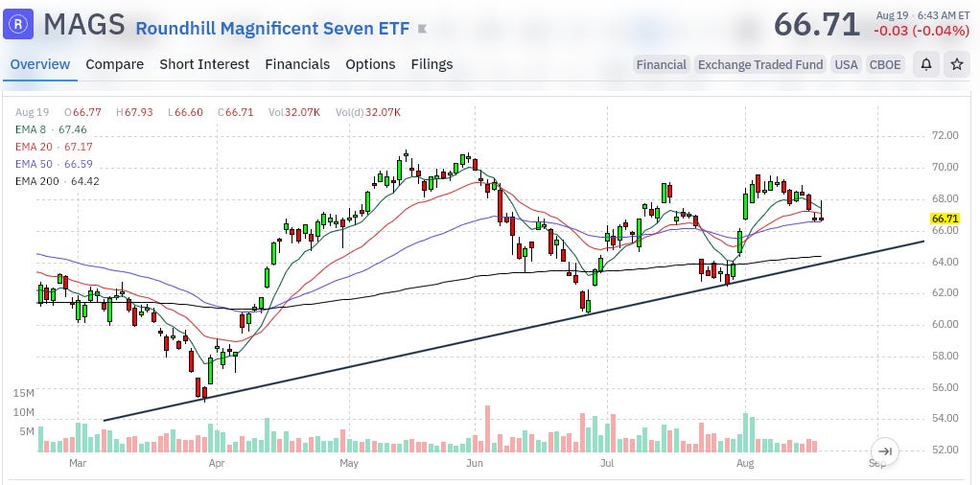Click the small flag icon after the ETF name
The image size is (980, 485).
(423, 28)
